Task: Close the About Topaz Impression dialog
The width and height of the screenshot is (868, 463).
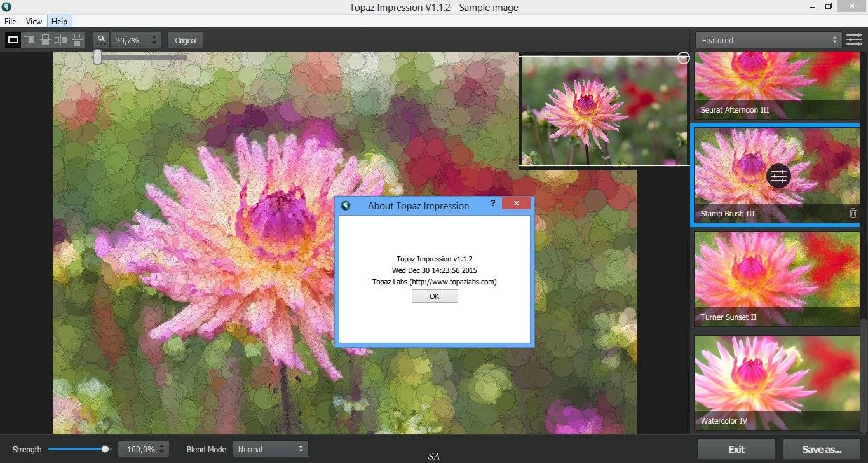Action: pos(517,204)
